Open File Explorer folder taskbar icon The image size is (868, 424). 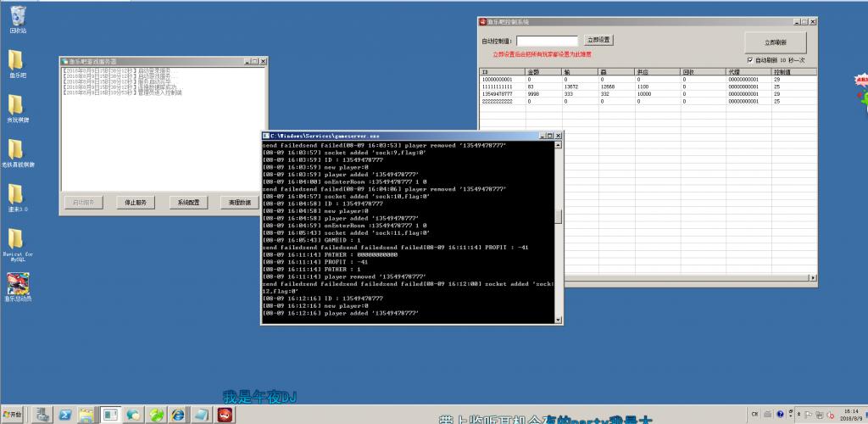pyautogui.click(x=87, y=415)
